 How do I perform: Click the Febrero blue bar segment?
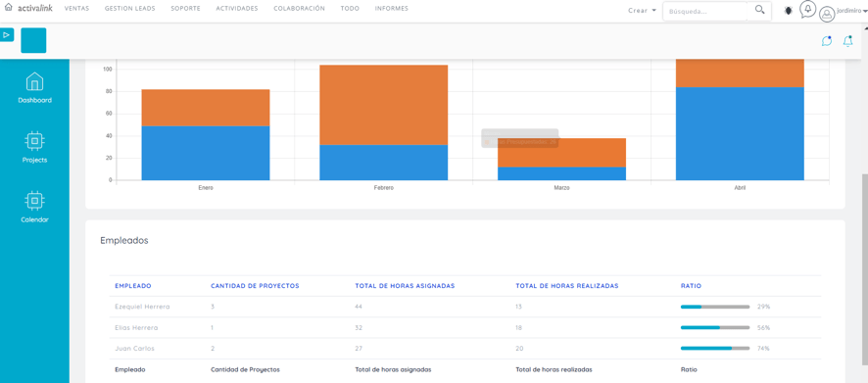click(x=384, y=163)
